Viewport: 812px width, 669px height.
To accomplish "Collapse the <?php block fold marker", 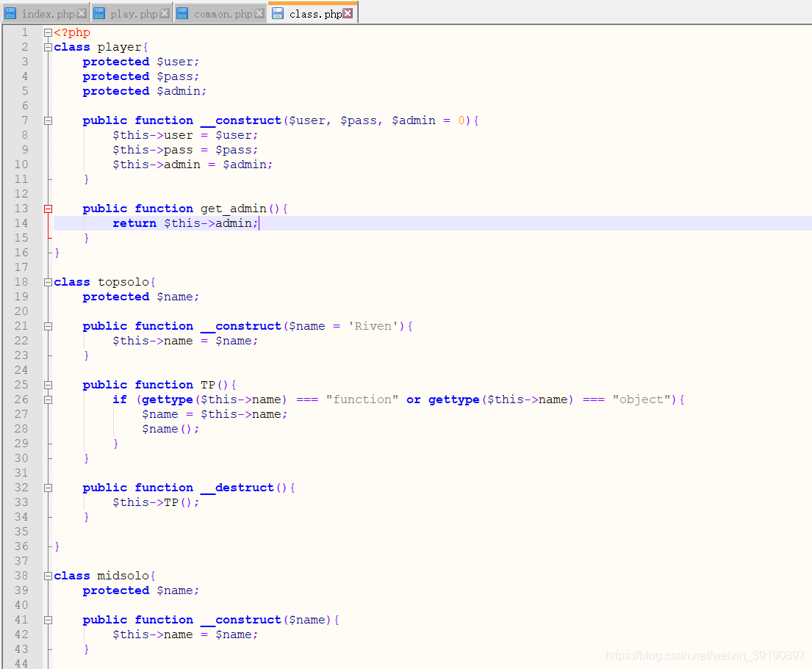I will [48, 32].
